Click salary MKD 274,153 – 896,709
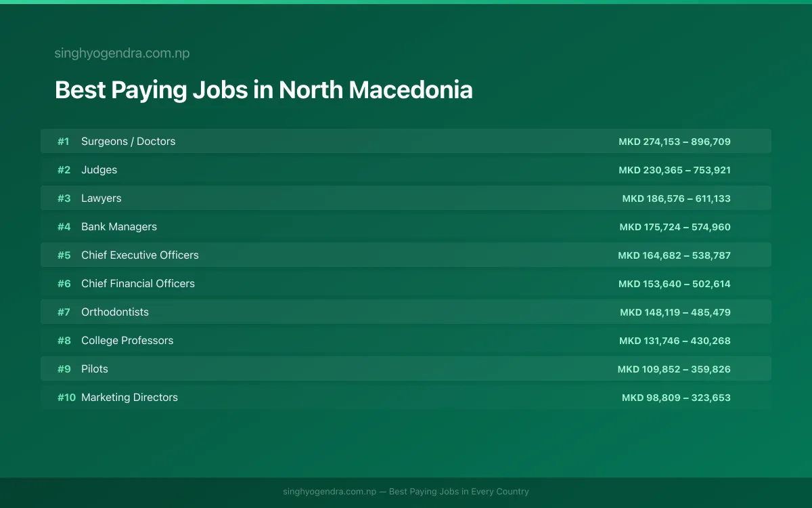 click(675, 142)
